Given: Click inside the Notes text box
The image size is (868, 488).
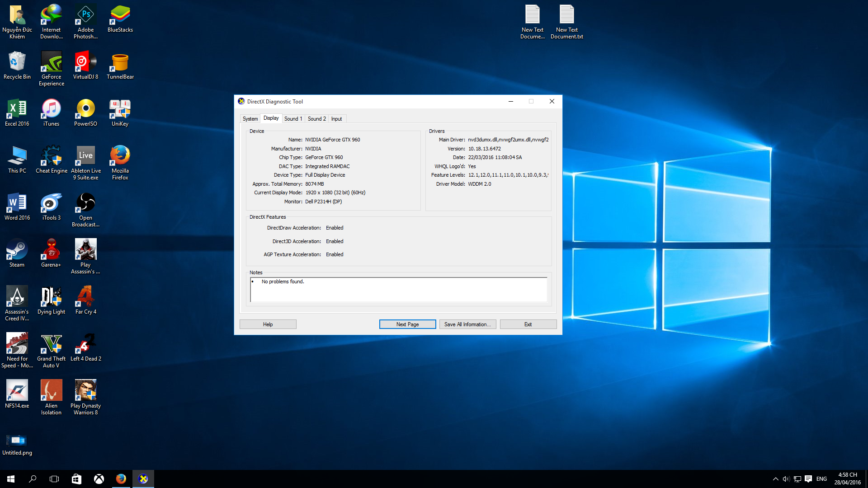Looking at the screenshot, I should tap(398, 290).
